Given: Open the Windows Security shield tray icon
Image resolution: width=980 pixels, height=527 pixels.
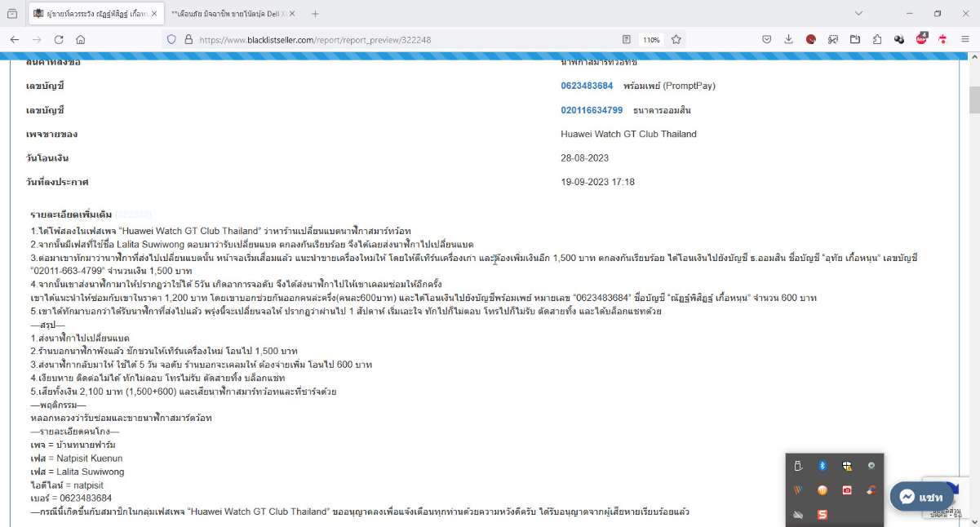Looking at the screenshot, I should (848, 466).
